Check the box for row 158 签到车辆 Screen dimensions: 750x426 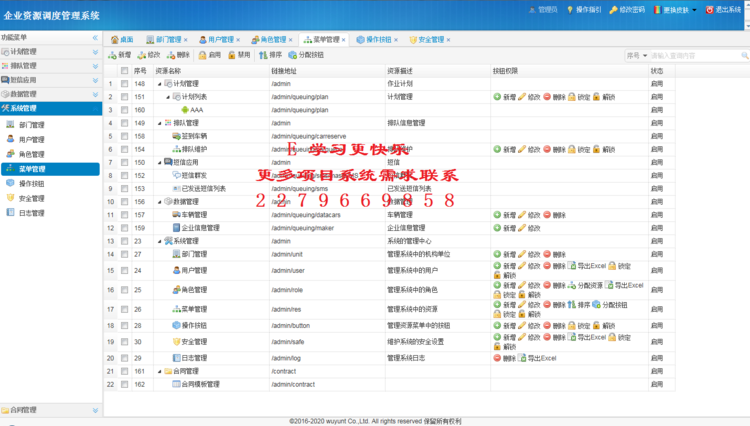coord(124,136)
